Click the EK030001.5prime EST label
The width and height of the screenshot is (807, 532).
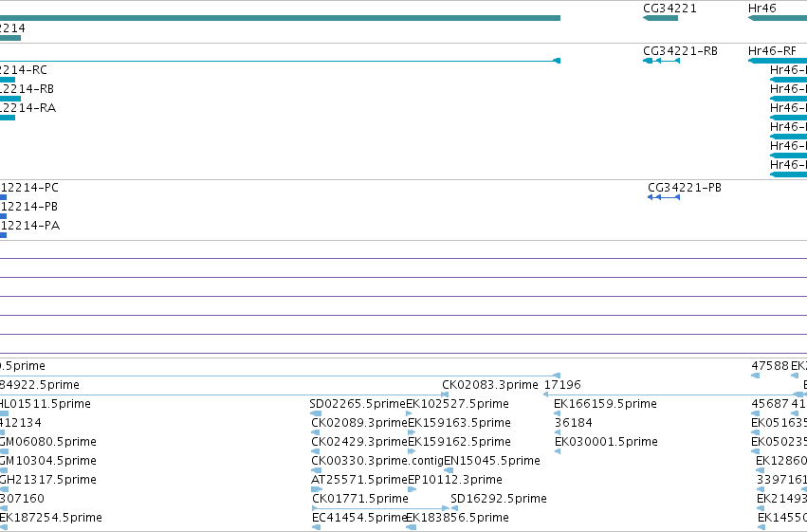pyautogui.click(x=606, y=442)
